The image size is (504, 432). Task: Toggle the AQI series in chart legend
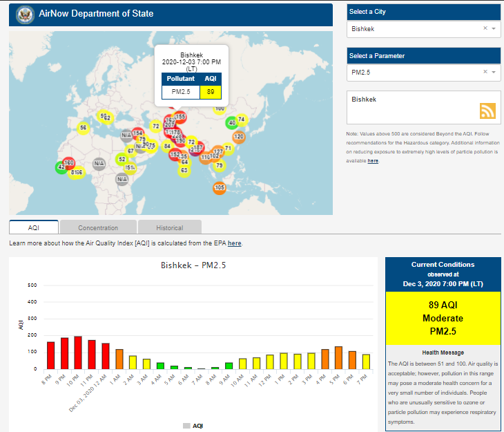click(193, 426)
